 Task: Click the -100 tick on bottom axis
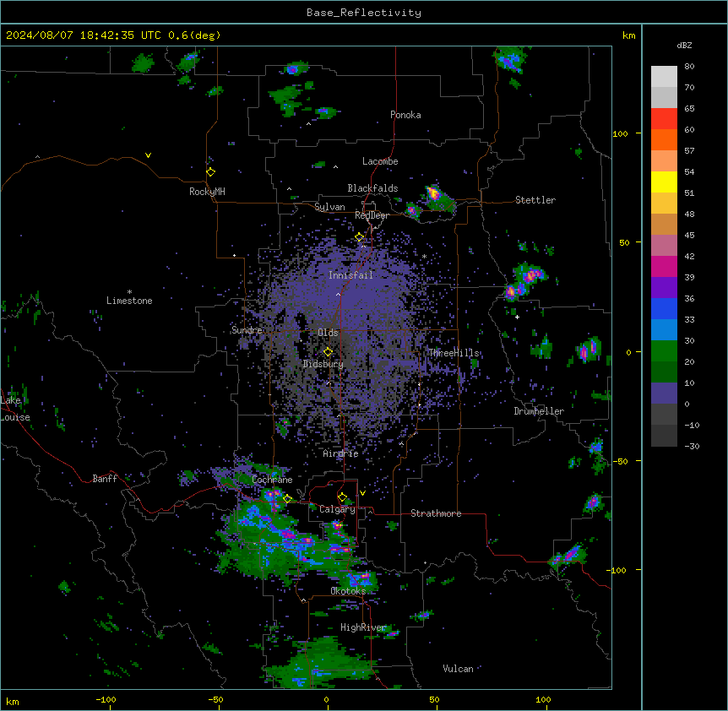point(106,699)
